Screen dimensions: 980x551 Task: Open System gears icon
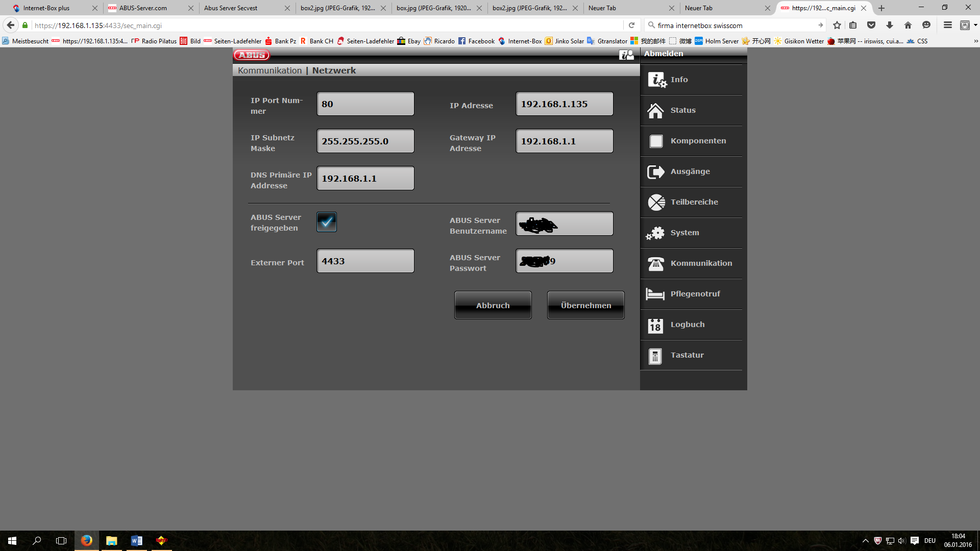click(x=656, y=233)
